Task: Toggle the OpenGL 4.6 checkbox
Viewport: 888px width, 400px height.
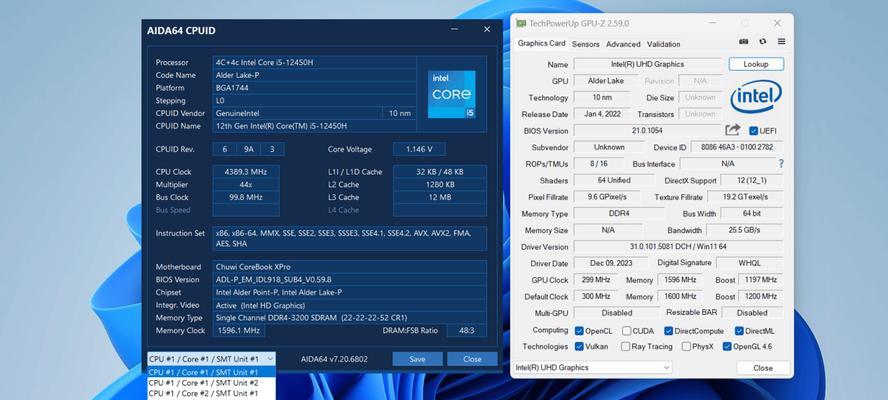Action: (727, 346)
